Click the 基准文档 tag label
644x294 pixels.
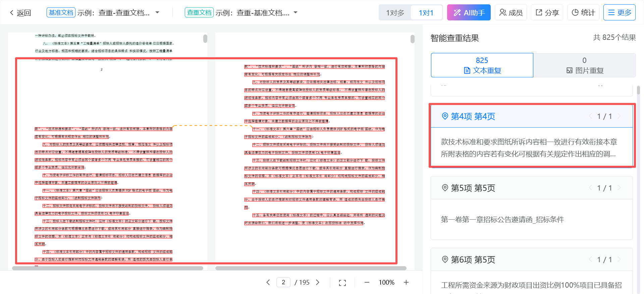point(61,12)
